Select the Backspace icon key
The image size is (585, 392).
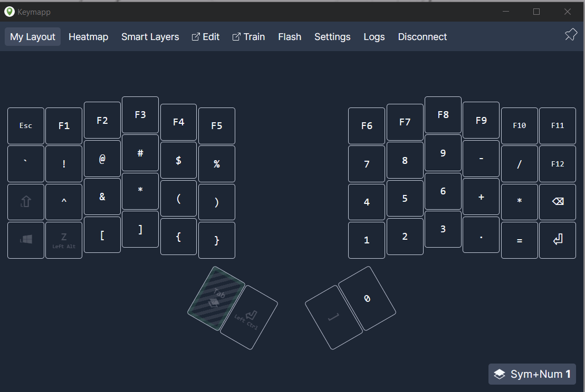click(x=558, y=202)
